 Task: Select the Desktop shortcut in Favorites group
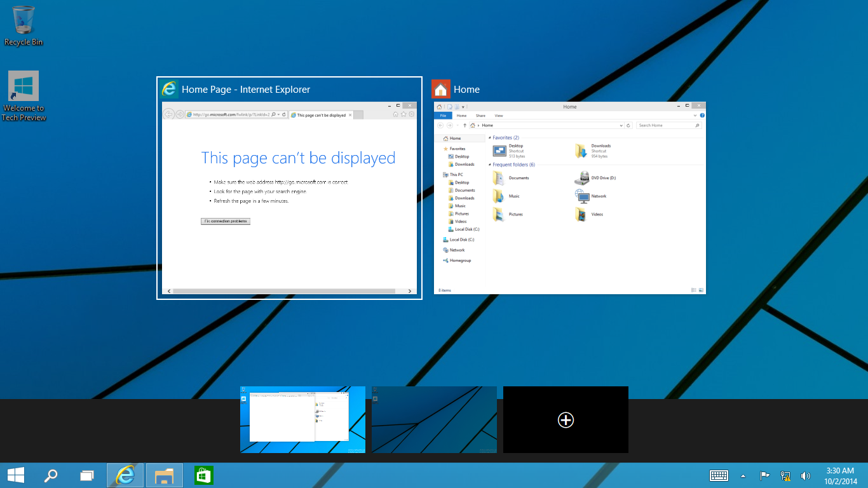(x=508, y=151)
